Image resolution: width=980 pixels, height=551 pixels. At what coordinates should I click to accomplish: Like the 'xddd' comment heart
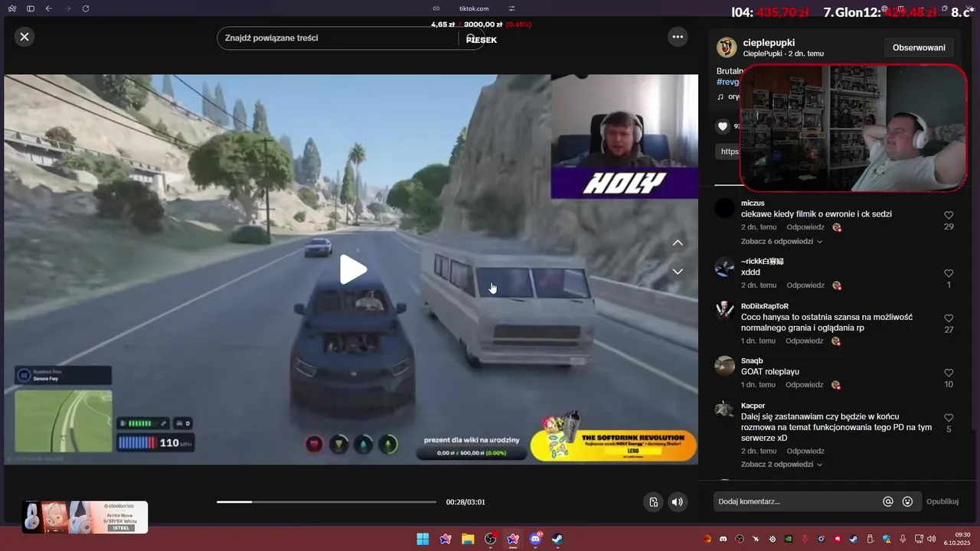(949, 274)
